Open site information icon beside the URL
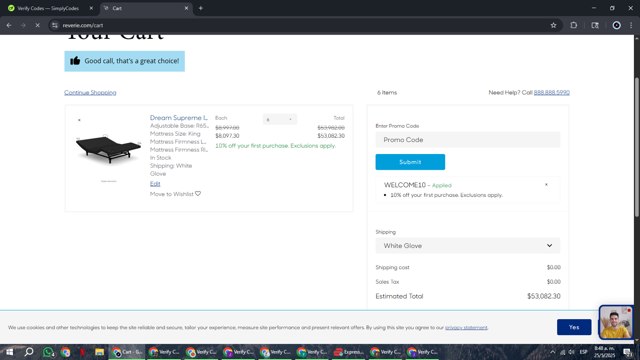This screenshot has height=360, width=640. pos(55,25)
